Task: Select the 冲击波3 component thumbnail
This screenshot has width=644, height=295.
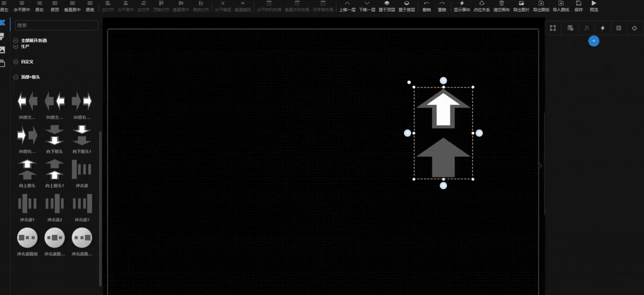Action: [x=82, y=203]
